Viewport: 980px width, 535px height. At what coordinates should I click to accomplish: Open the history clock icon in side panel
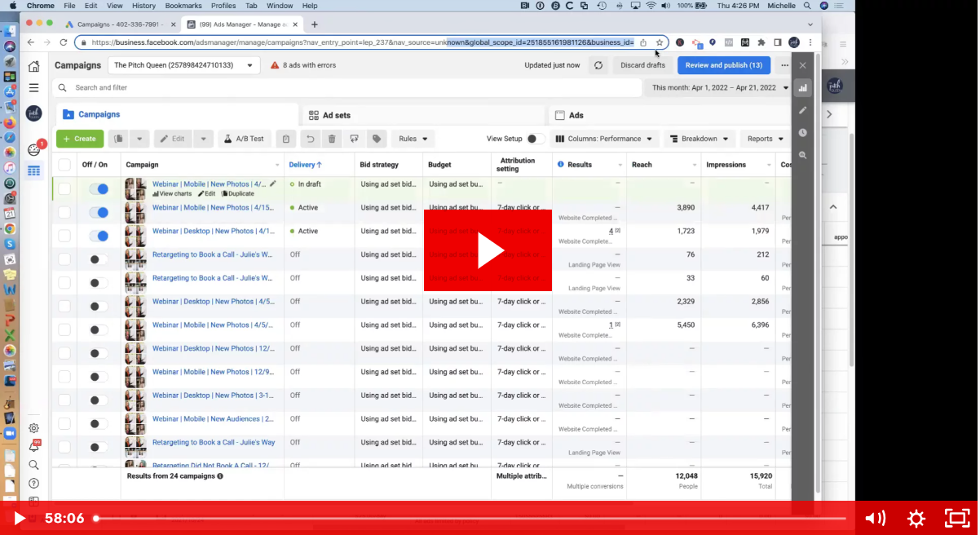[803, 132]
